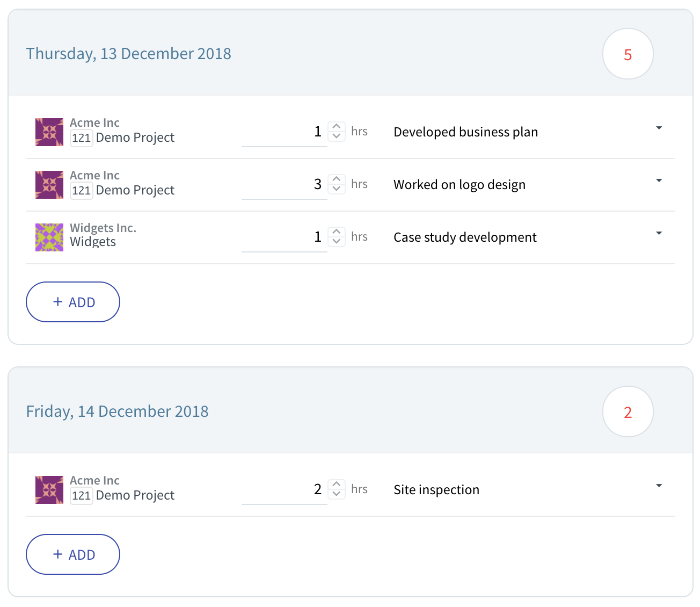Add entry to Thursday 13 December
The height and width of the screenshot is (607, 700).
coord(73,302)
